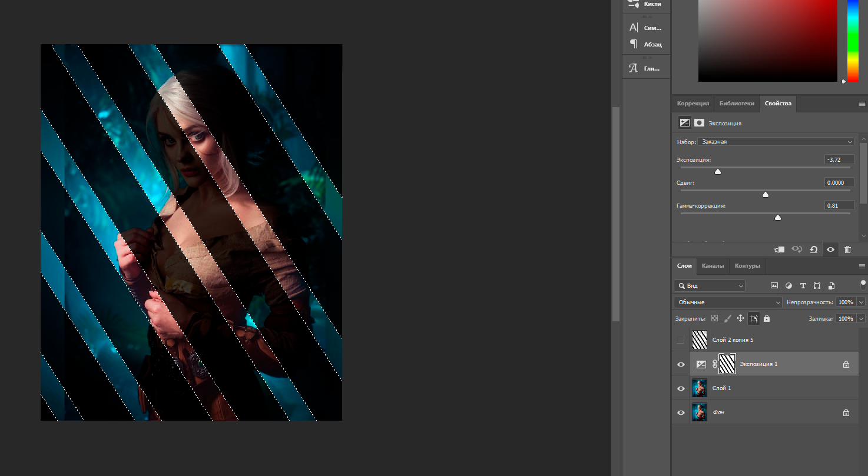Open Layers panel flyout menu
Screen dimensions: 868x476
tap(862, 266)
